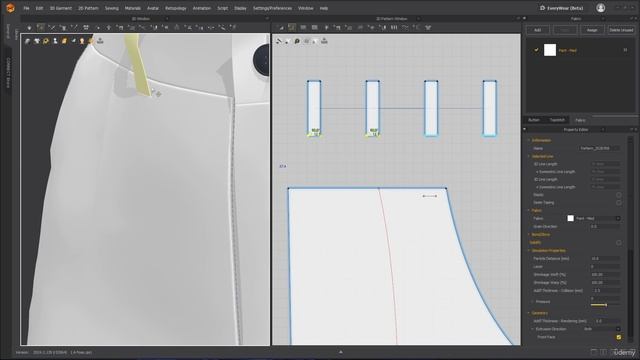
Task: Click the 2D view bottom-labelled icon
Action: [324, 41]
